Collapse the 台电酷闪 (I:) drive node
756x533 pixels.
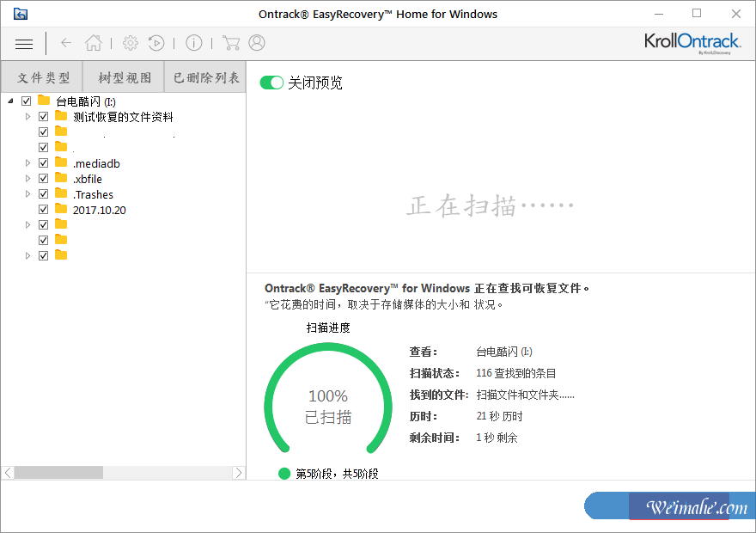(x=9, y=101)
